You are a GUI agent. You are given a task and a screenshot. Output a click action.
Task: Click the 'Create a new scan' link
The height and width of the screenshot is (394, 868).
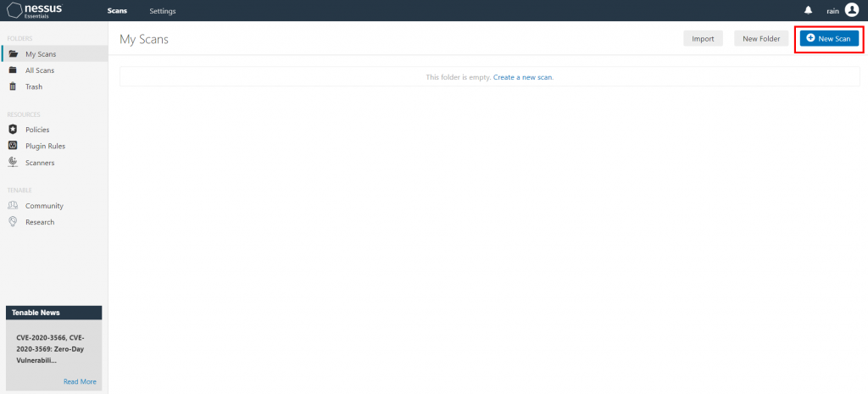(523, 77)
